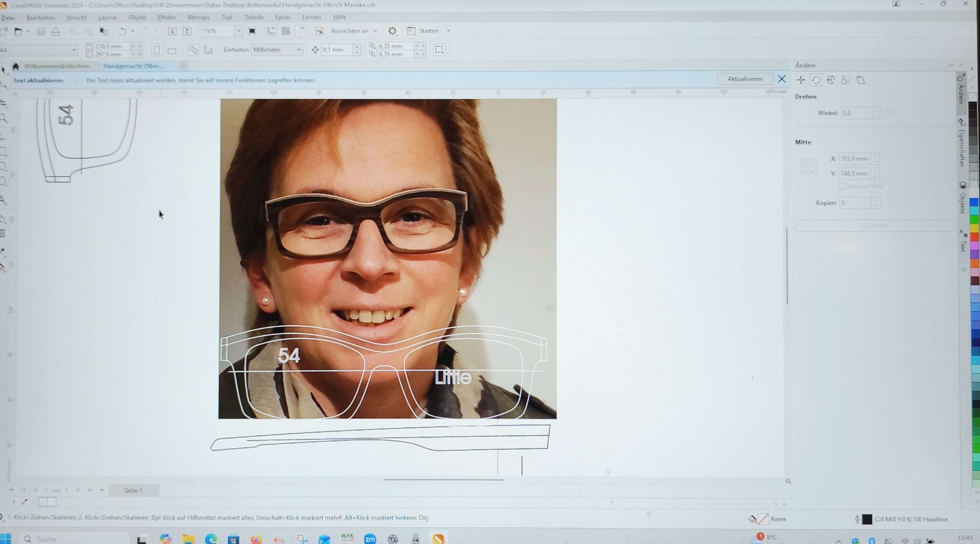980x544 pixels.
Task: Expand the Einheiten Millimeter dropdown
Action: pos(299,50)
